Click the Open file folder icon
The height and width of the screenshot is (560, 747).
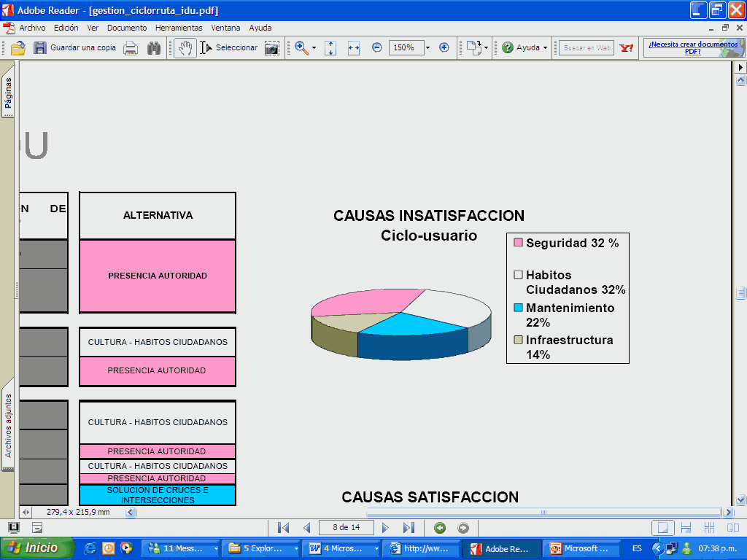click(x=18, y=48)
